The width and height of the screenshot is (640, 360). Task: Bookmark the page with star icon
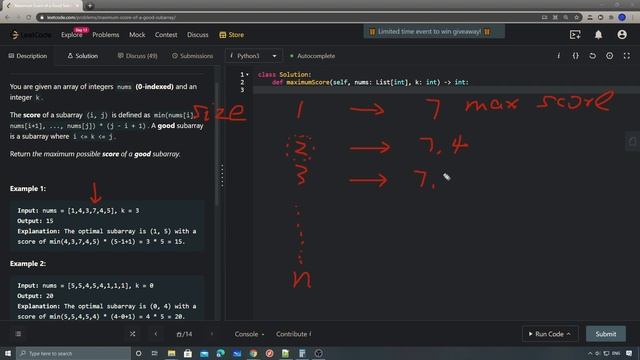coord(576,18)
